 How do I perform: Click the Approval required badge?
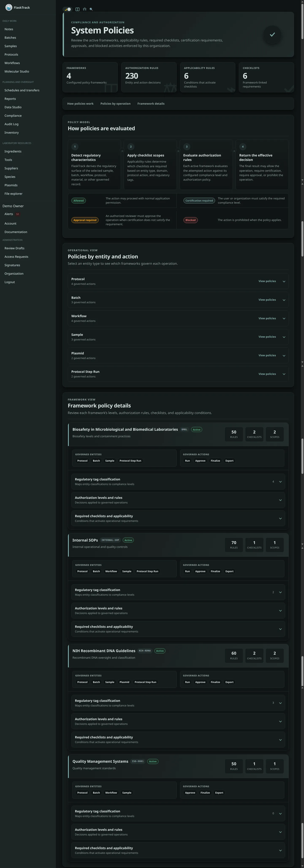coord(85,220)
